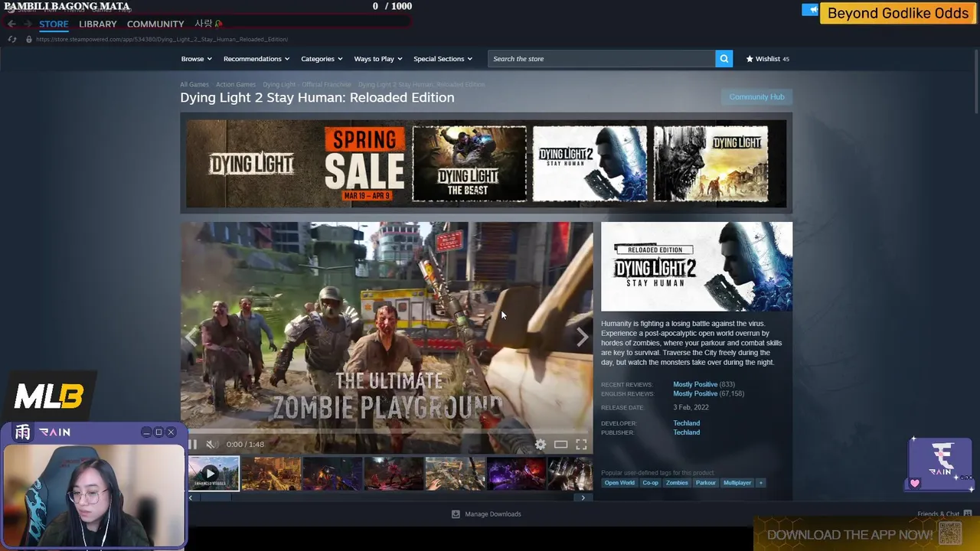The height and width of the screenshot is (551, 980).
Task: Expand the Special Sections dropdown
Action: coord(443,59)
